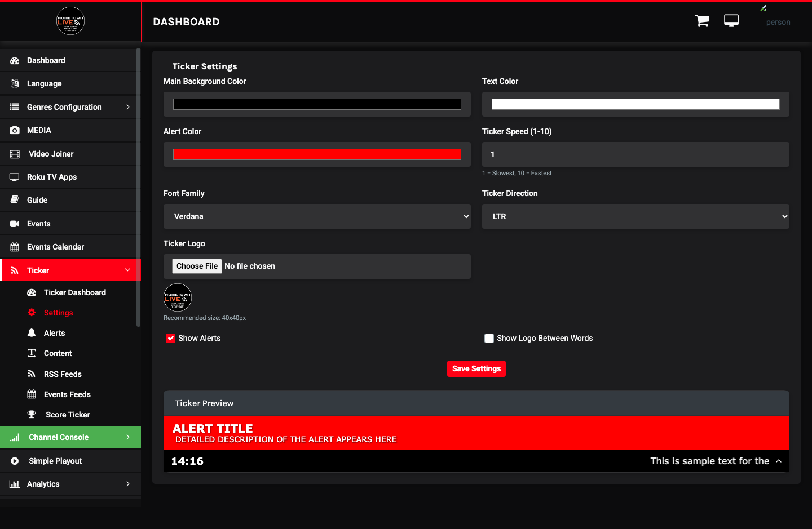This screenshot has width=812, height=529.
Task: Click the Ticker RSS icon in sidebar
Action: (x=15, y=270)
